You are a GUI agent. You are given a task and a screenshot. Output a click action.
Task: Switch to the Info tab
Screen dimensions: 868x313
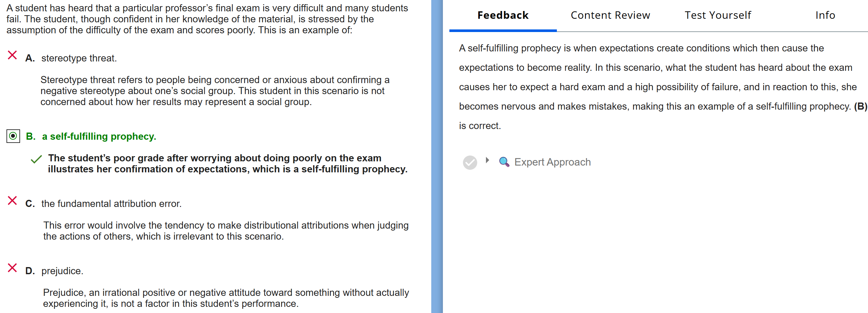825,15
